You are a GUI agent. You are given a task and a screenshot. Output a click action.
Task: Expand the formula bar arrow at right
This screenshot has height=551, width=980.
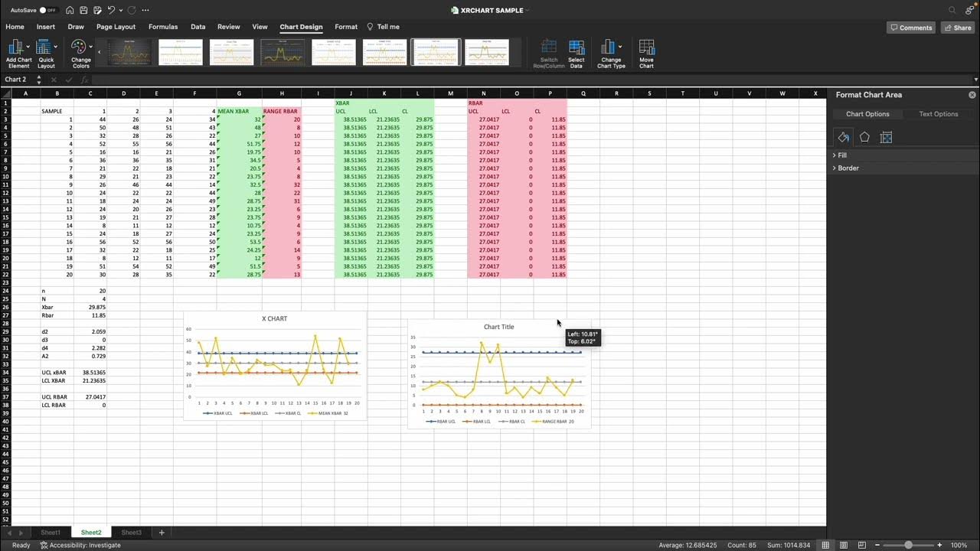975,80
